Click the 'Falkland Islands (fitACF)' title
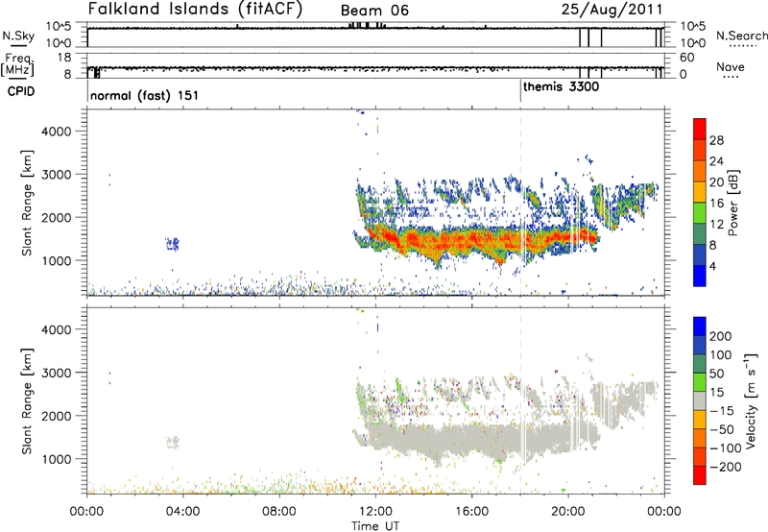 195,9
